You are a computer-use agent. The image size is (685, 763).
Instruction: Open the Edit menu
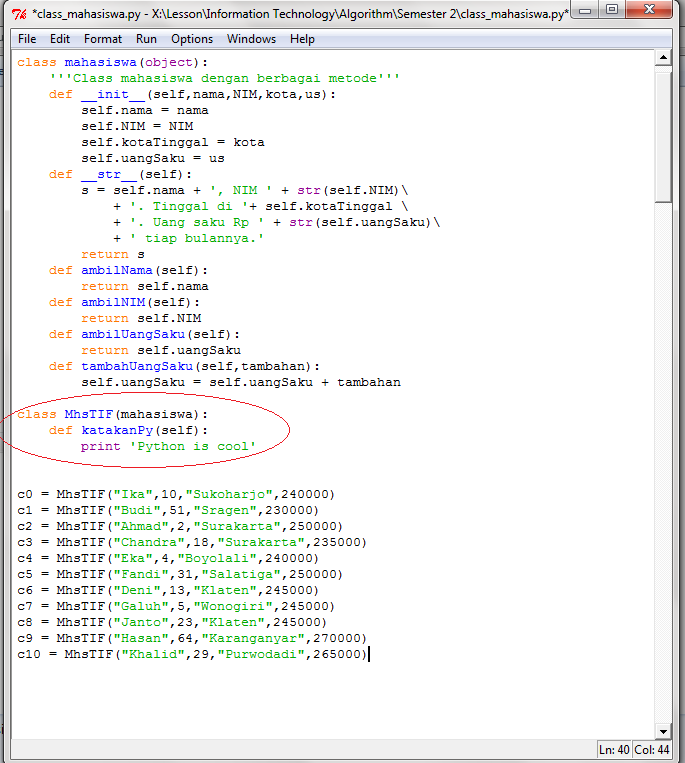tap(60, 39)
